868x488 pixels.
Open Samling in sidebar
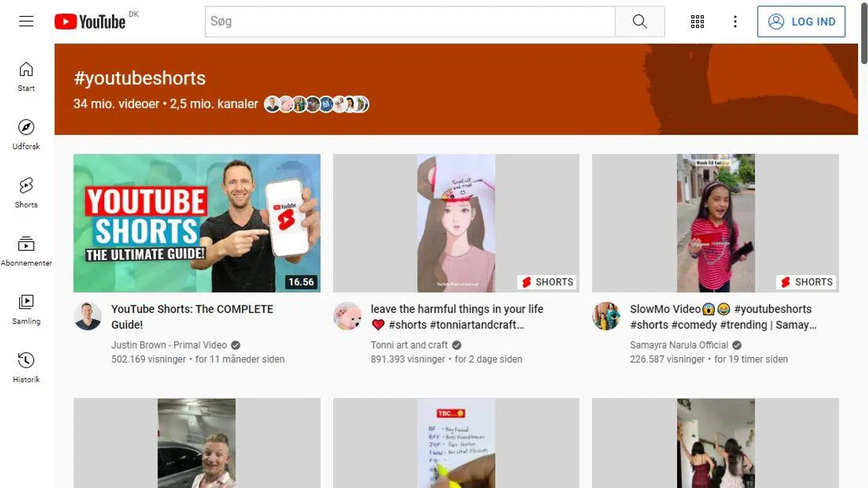pos(26,309)
